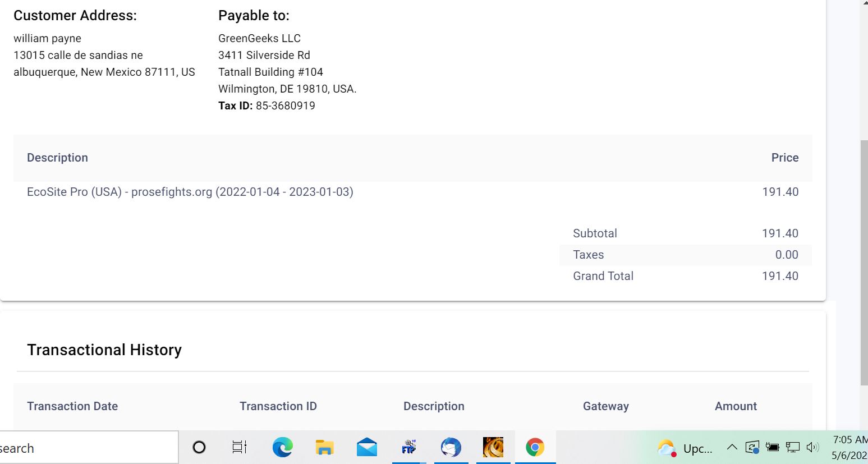Open the Mail app icon
868x464 pixels.
(366, 447)
